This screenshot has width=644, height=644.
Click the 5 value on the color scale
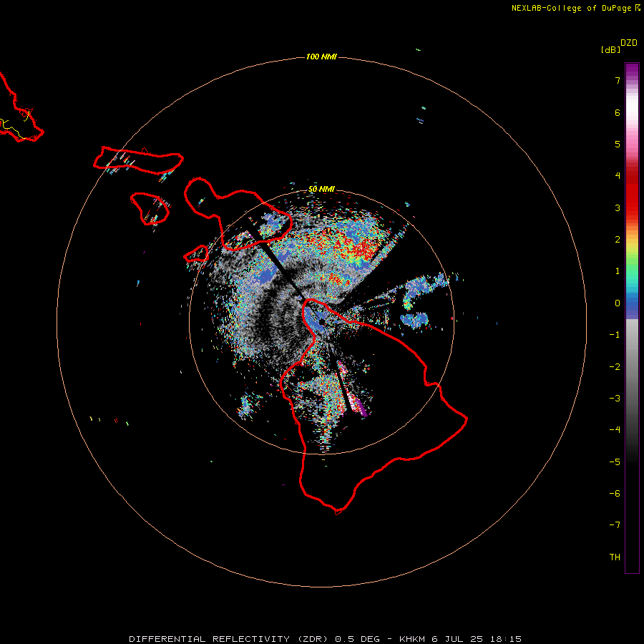coord(618,144)
